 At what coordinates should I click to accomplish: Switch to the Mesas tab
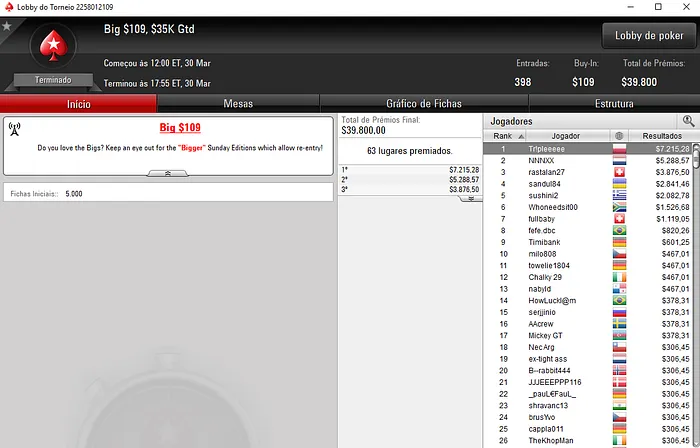[x=238, y=104]
